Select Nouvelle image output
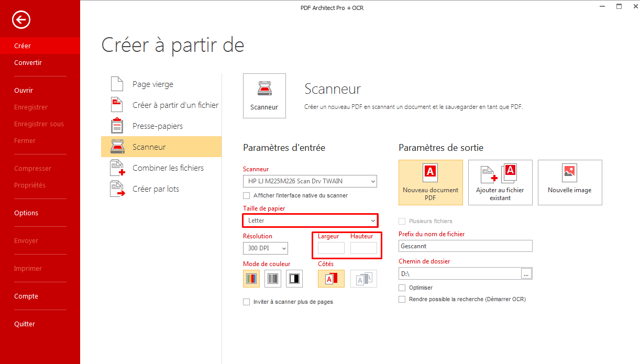The image size is (640, 364). click(570, 182)
